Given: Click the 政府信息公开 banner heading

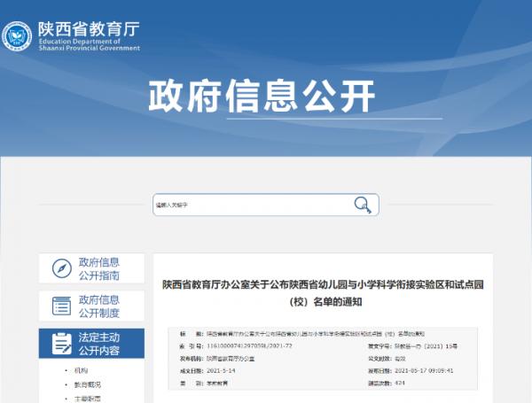Looking at the screenshot, I should [262, 97].
